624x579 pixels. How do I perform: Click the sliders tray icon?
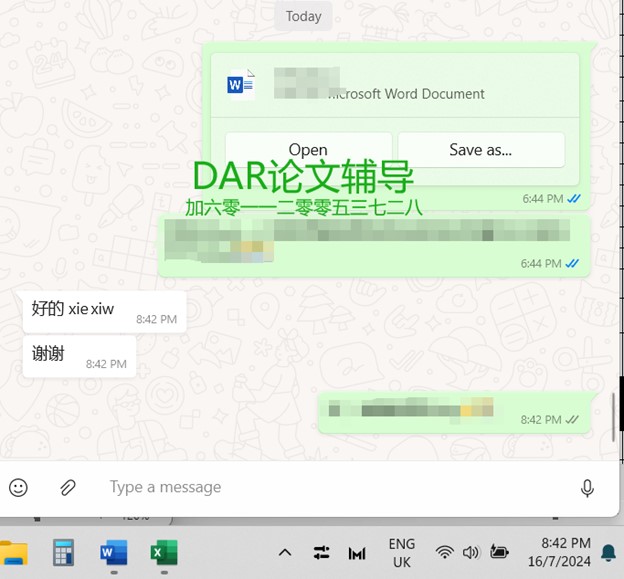click(x=321, y=552)
